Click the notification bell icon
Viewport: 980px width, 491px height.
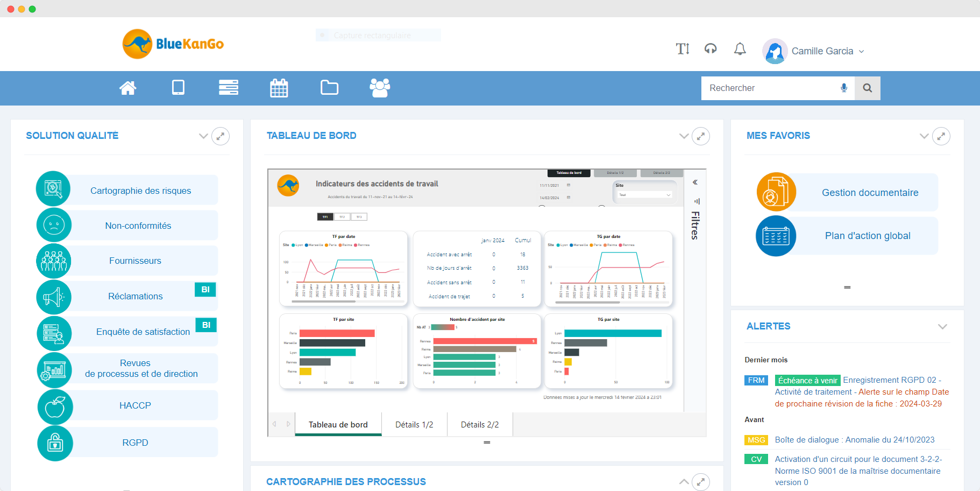(740, 50)
